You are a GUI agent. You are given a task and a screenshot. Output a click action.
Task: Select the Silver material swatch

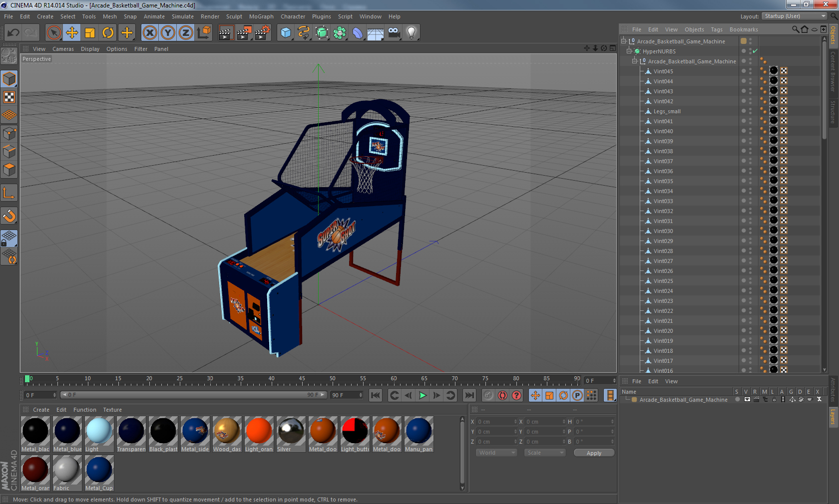(291, 434)
